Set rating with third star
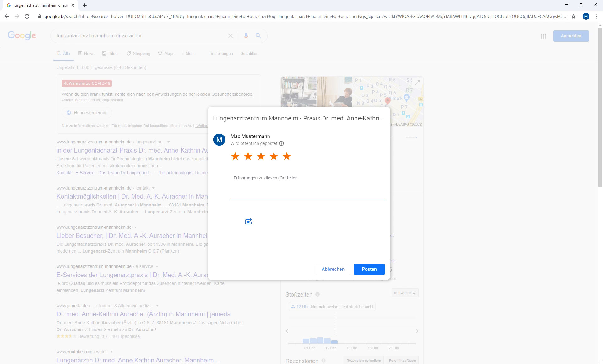The height and width of the screenshot is (364, 603). pyautogui.click(x=261, y=156)
